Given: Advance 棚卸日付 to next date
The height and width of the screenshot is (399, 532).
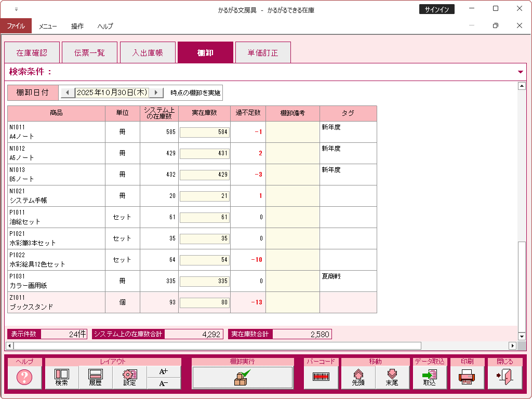Looking at the screenshot, I should [156, 92].
